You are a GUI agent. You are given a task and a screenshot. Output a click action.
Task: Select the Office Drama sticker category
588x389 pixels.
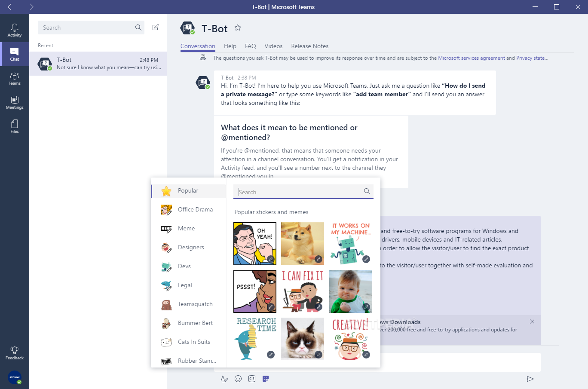tap(189, 210)
